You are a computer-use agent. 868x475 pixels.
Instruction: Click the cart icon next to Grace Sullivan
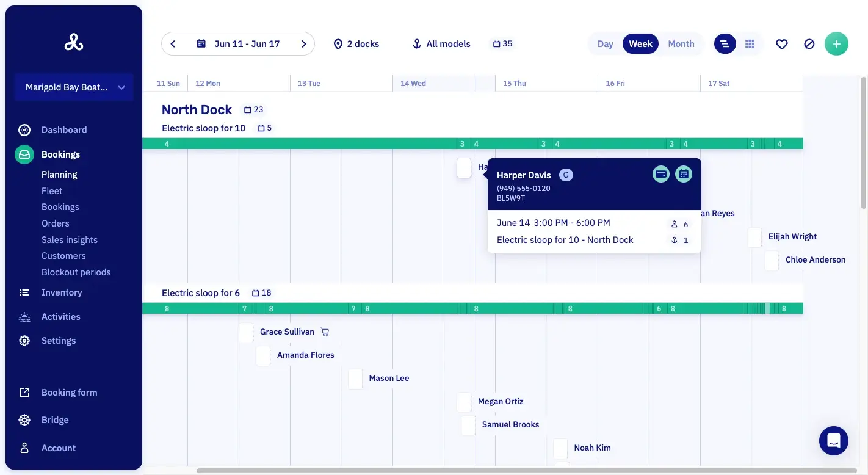click(325, 332)
